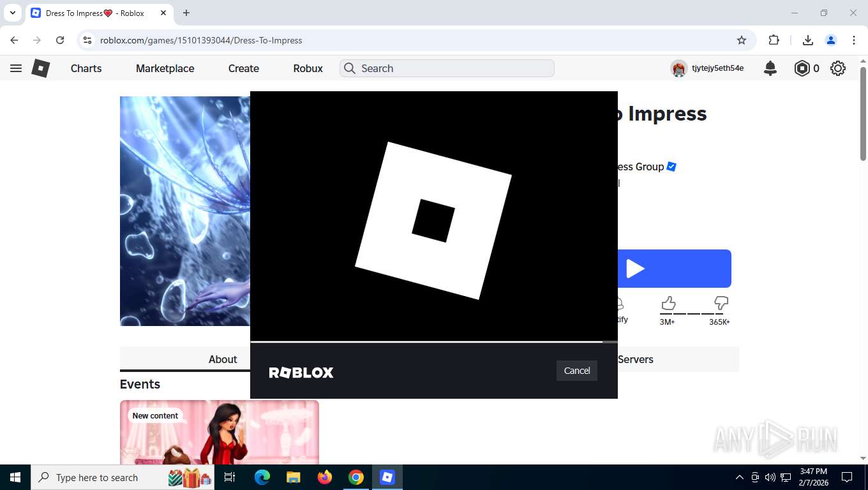Click the username tjytejy5eth54e
868x490 pixels.
point(717,68)
